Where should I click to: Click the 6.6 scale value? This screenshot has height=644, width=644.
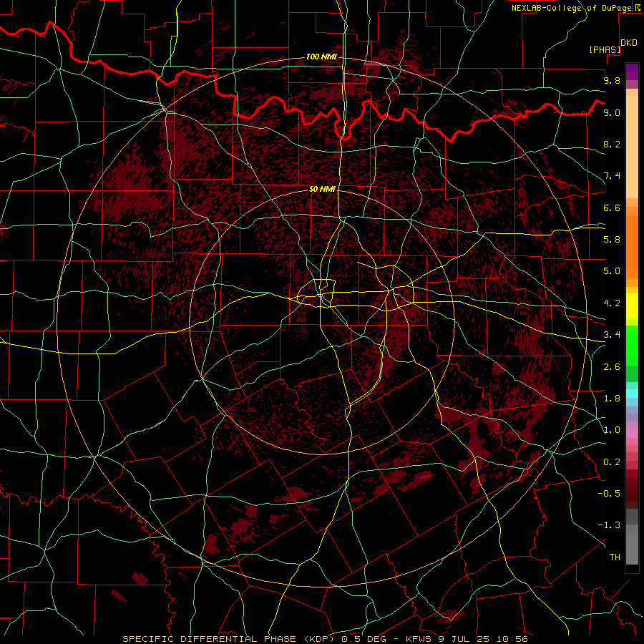[612, 208]
